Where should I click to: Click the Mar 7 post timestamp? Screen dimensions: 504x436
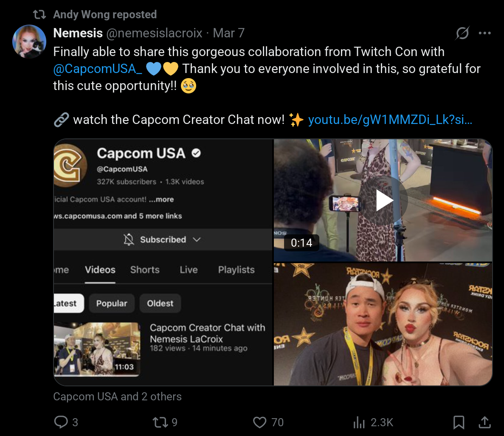point(228,33)
